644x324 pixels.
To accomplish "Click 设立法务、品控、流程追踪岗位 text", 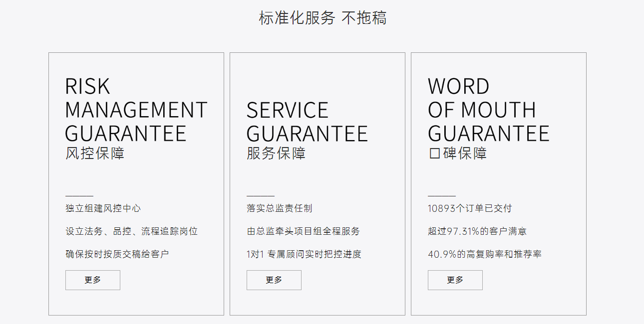I will click(132, 231).
